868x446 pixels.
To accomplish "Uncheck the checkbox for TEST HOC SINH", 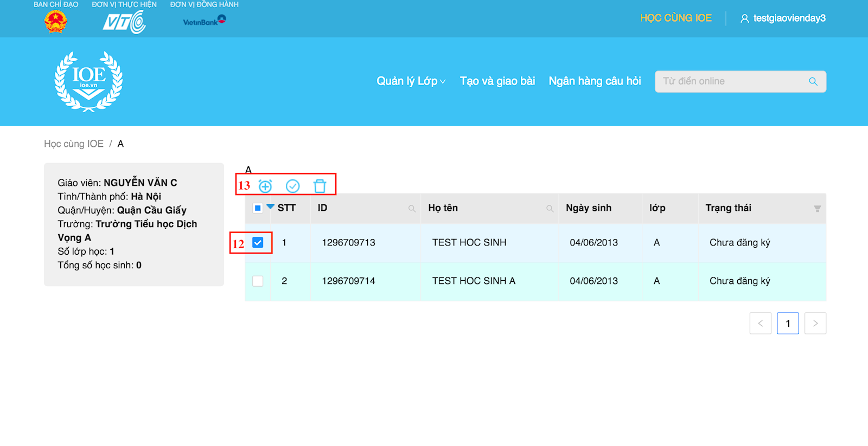I will click(258, 243).
